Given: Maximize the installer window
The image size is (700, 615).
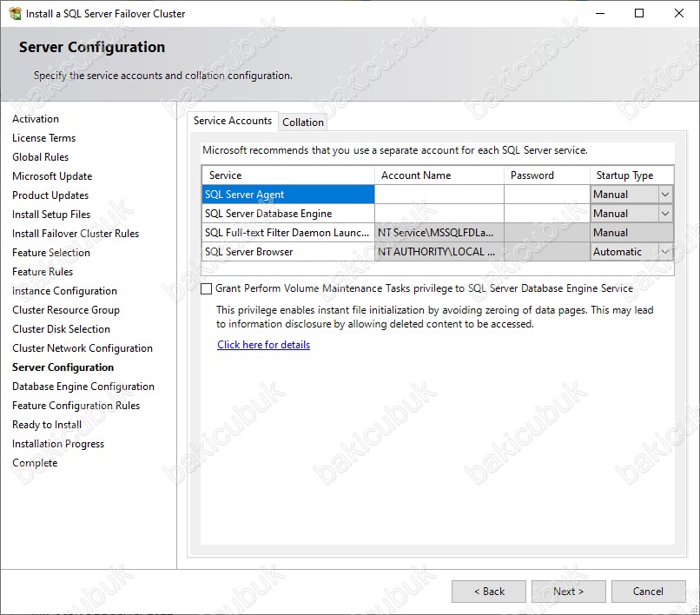Looking at the screenshot, I should point(639,13).
